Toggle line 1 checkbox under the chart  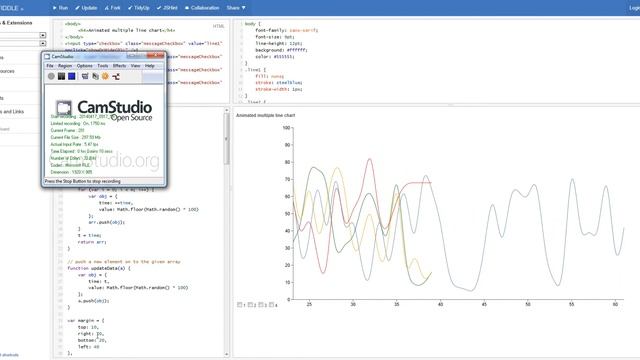click(240, 304)
